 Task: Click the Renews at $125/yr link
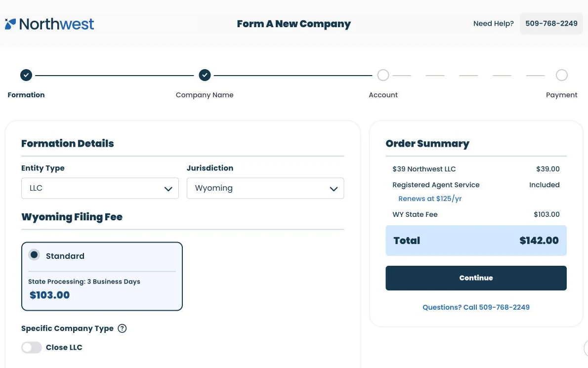tap(430, 199)
